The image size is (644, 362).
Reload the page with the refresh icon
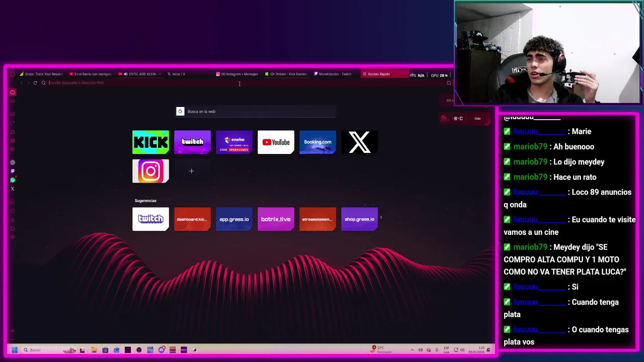35,83
